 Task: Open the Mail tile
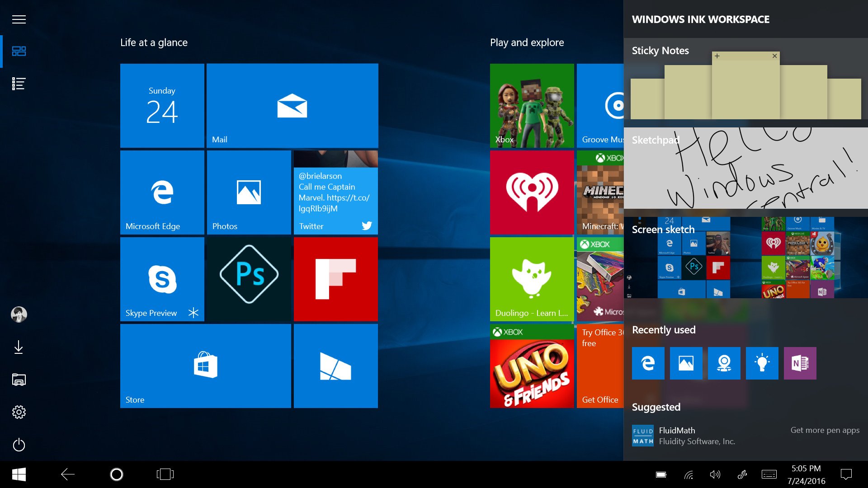[x=292, y=106]
